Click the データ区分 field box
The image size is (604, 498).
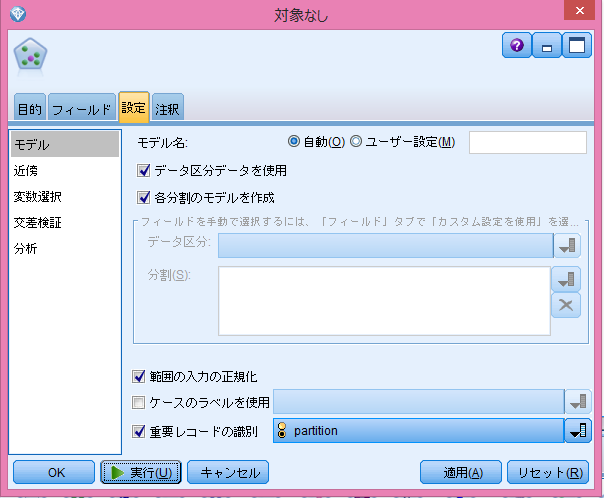(386, 245)
